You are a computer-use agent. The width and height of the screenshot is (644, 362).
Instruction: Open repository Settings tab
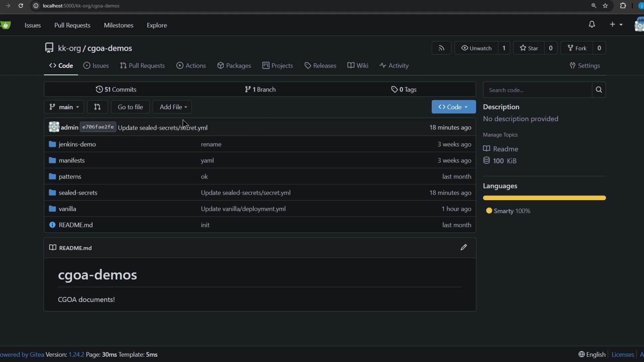(x=585, y=66)
